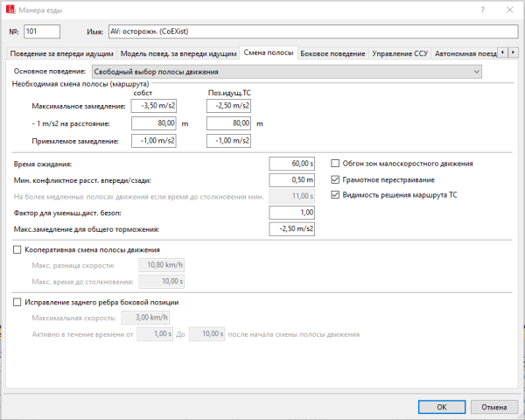Switch to Поведение за впереди идущим tab
The image size is (525, 420).
[62, 53]
